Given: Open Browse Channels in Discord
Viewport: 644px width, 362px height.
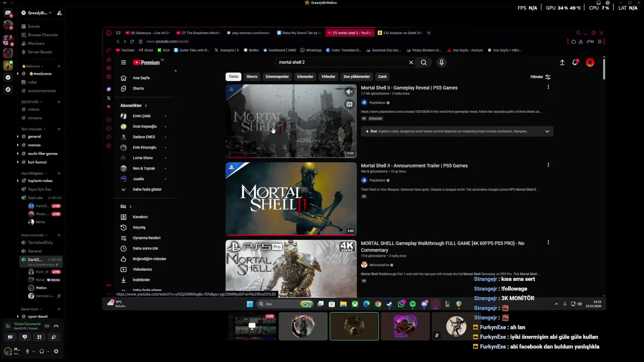Looking at the screenshot, I should pyautogui.click(x=39, y=35).
